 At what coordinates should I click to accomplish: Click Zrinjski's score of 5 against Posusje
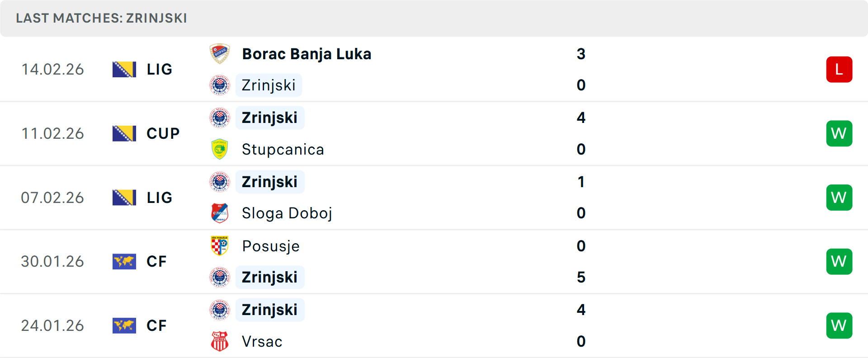pos(581,277)
